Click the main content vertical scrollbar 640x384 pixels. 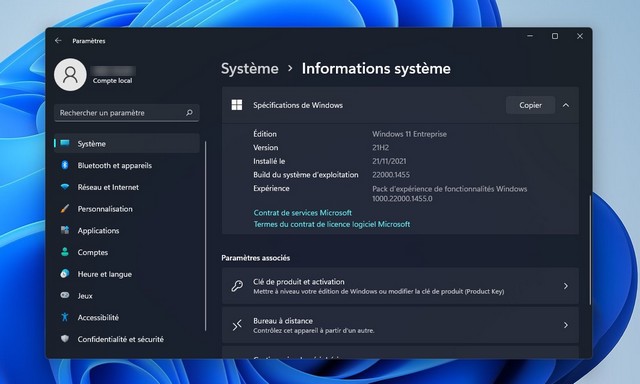point(590,250)
